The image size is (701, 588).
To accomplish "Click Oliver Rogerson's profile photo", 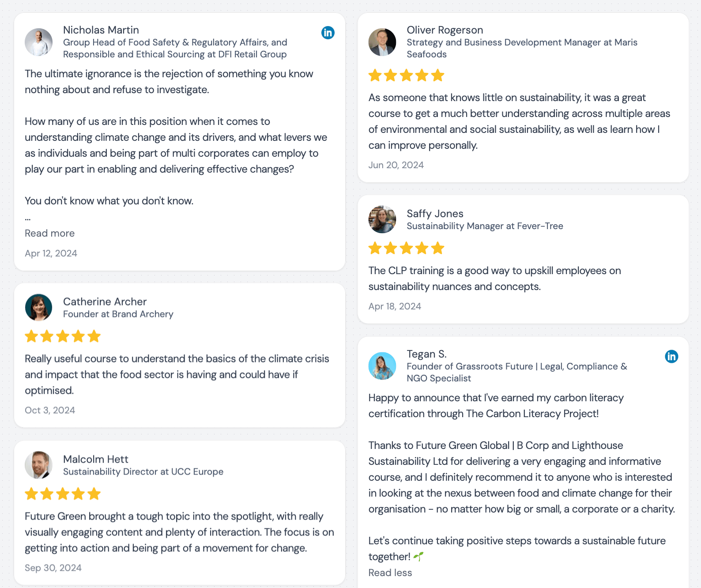I will [x=382, y=42].
